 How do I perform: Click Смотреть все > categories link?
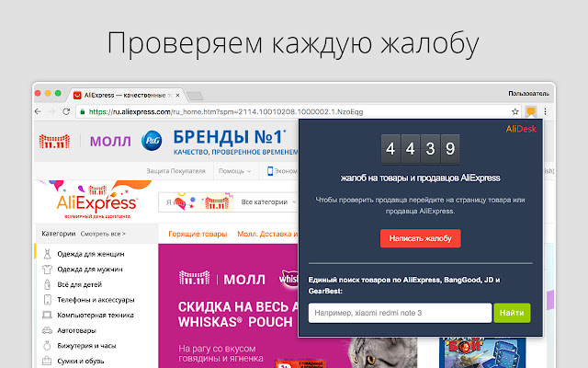[x=103, y=234]
